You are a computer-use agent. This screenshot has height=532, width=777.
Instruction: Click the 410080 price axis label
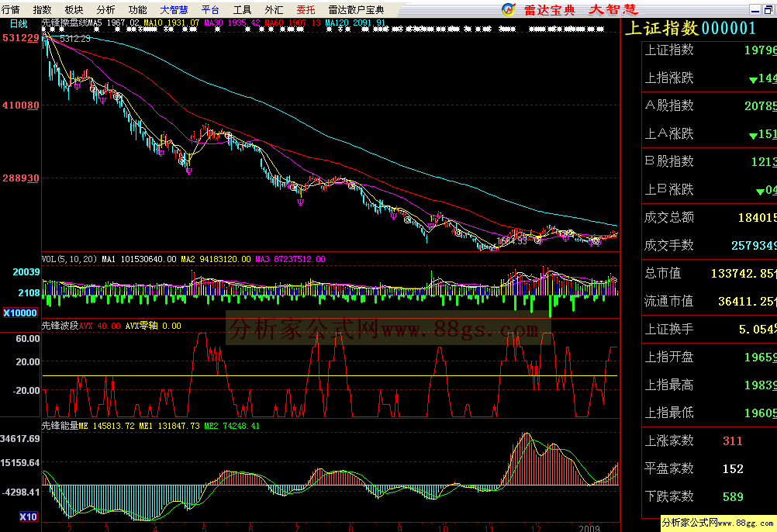point(21,105)
